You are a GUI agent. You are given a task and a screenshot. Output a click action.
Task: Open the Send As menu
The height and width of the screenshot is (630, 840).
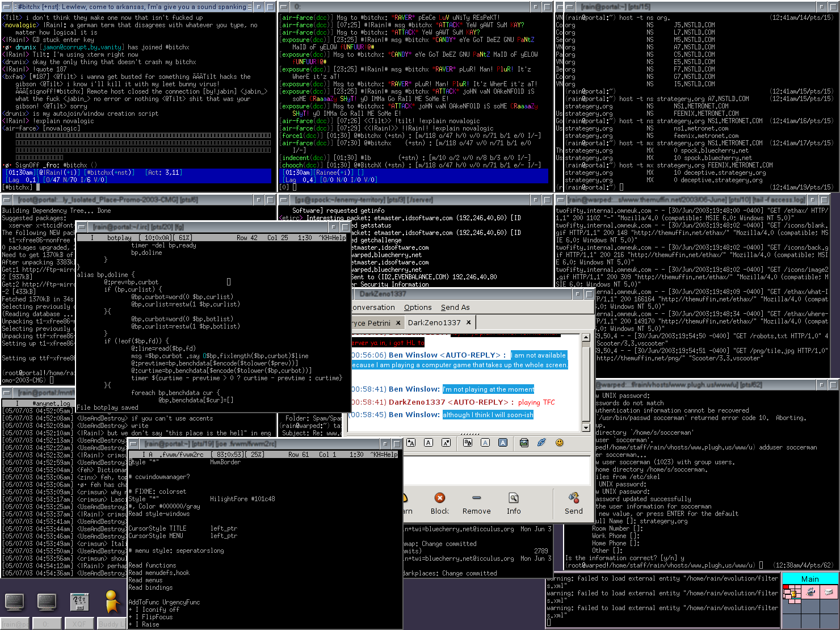[455, 308]
